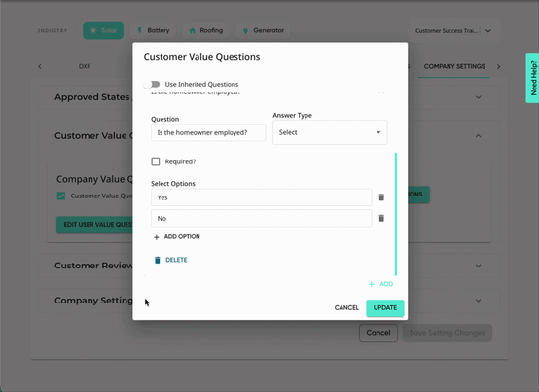Click the Battery bolt icon
This screenshot has width=539, height=392.
pyautogui.click(x=139, y=30)
